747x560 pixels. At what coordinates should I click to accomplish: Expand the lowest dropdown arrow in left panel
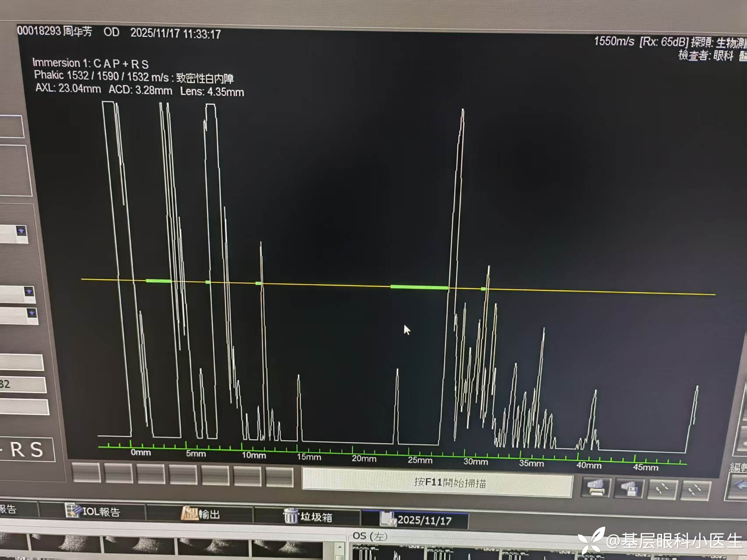pyautogui.click(x=32, y=313)
